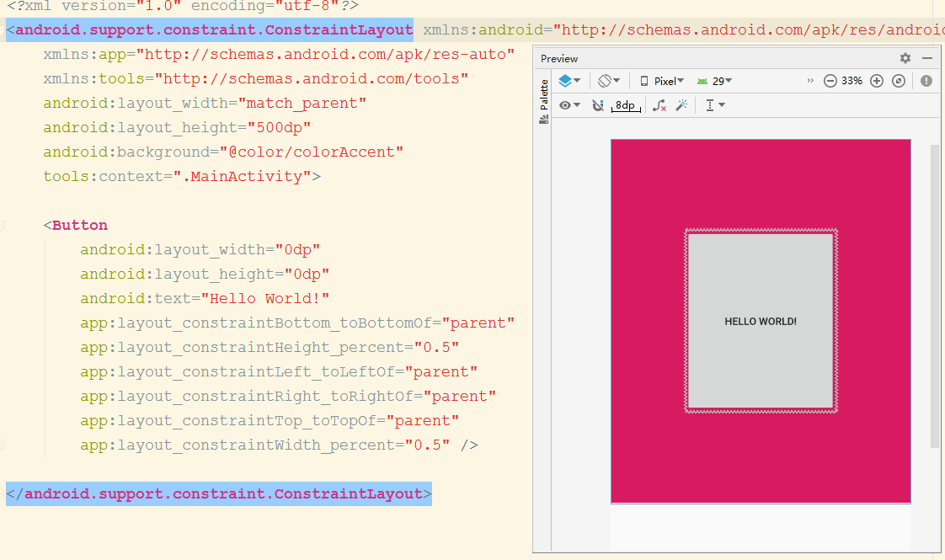The width and height of the screenshot is (945, 560).
Task: Click the Preview panel title
Action: [x=559, y=58]
